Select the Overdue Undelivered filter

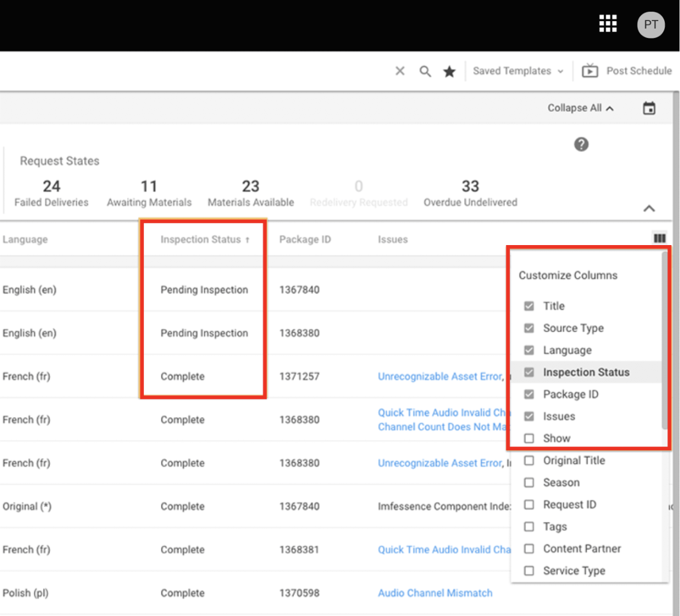(470, 193)
